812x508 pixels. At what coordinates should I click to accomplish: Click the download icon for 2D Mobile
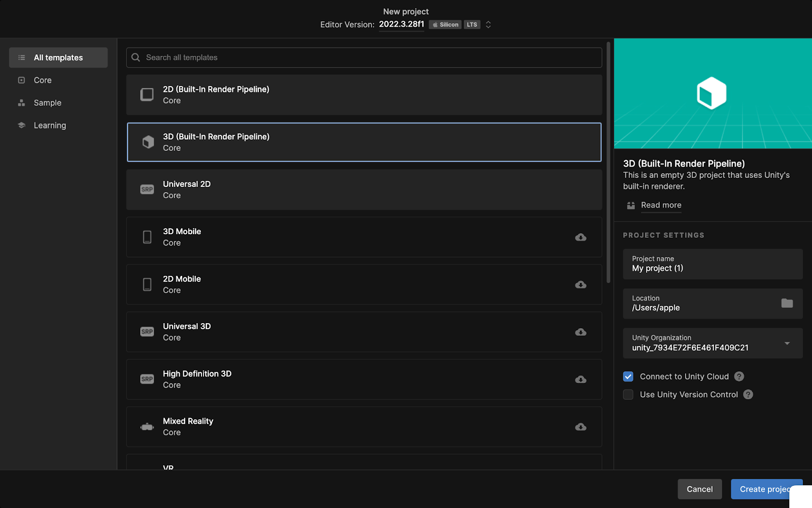pos(581,284)
